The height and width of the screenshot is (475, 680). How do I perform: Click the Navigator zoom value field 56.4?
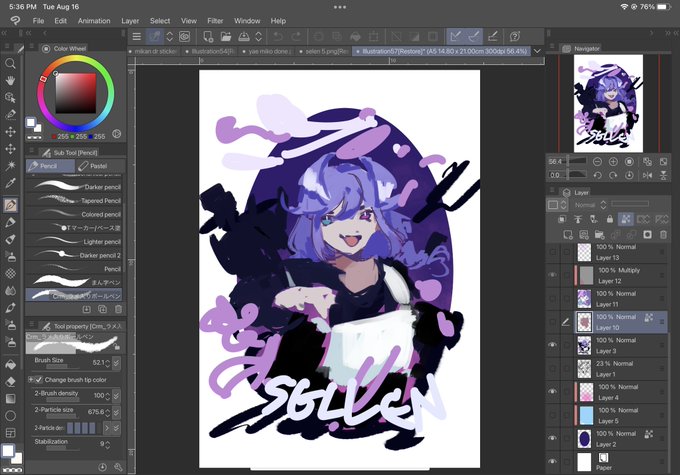coord(556,161)
